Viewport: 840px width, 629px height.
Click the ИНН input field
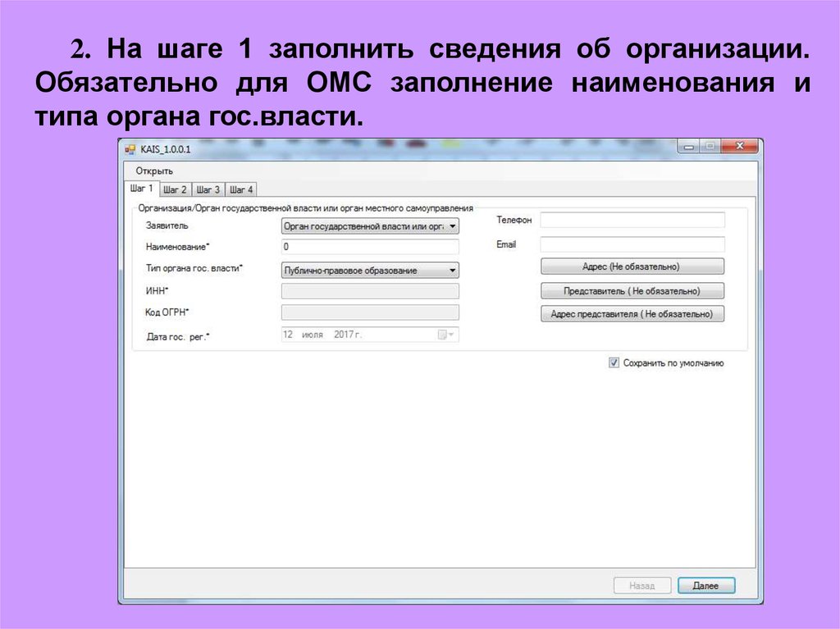pyautogui.click(x=370, y=291)
